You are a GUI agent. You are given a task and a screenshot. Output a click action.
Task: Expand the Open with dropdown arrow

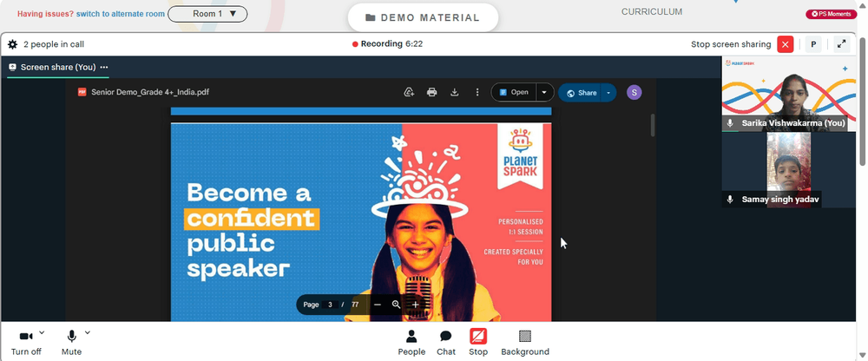(x=545, y=93)
